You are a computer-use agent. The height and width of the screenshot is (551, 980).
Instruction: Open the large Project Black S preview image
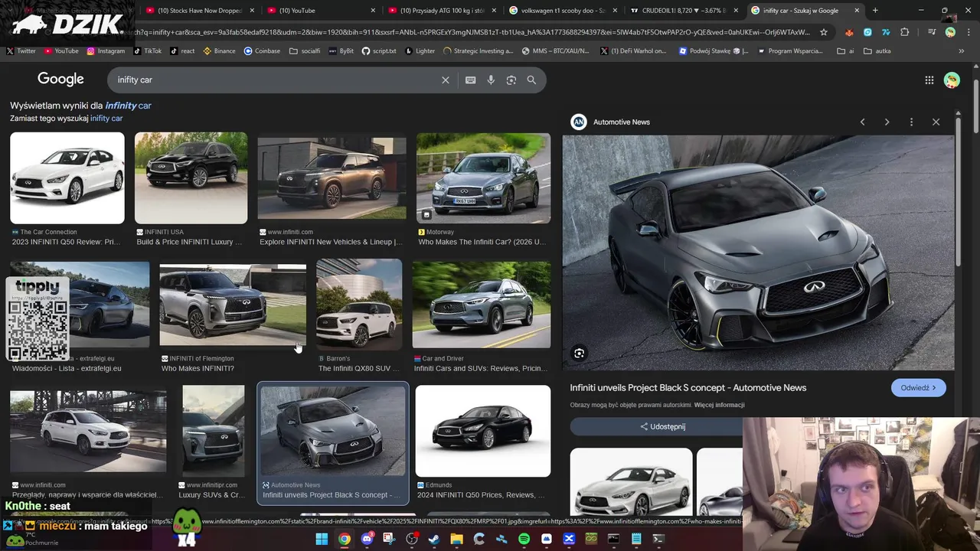click(x=758, y=253)
